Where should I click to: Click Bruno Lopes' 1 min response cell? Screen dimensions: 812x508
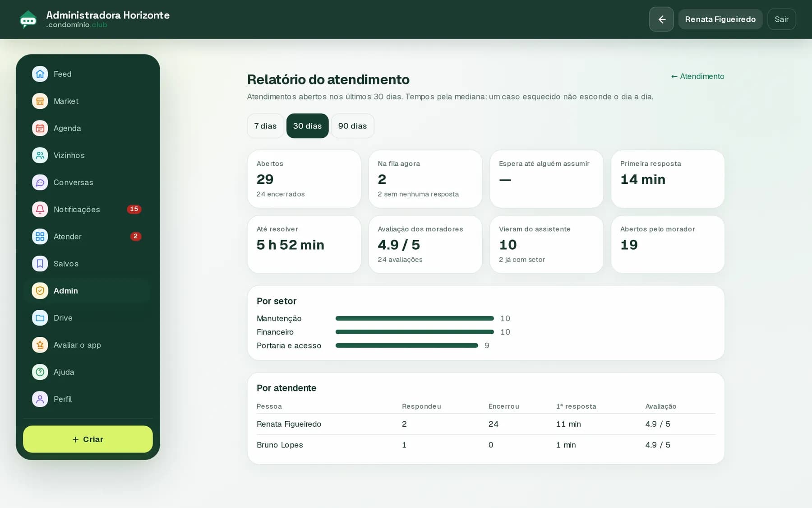tap(566, 445)
